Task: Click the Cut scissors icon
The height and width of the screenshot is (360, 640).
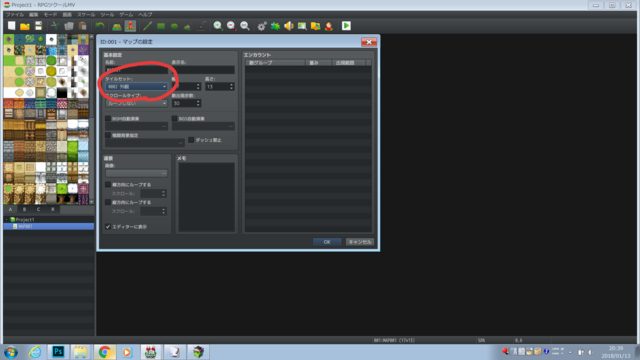Action: pos(56,26)
